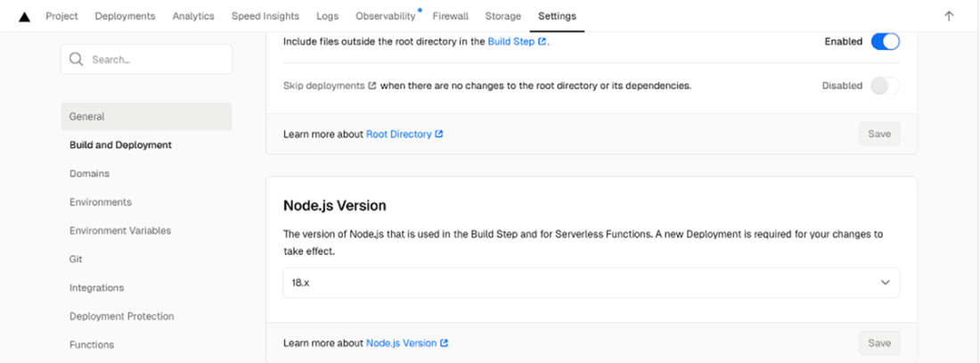The image size is (980, 363).
Task: Select Environment Variables in the sidebar
Action: 120,231
